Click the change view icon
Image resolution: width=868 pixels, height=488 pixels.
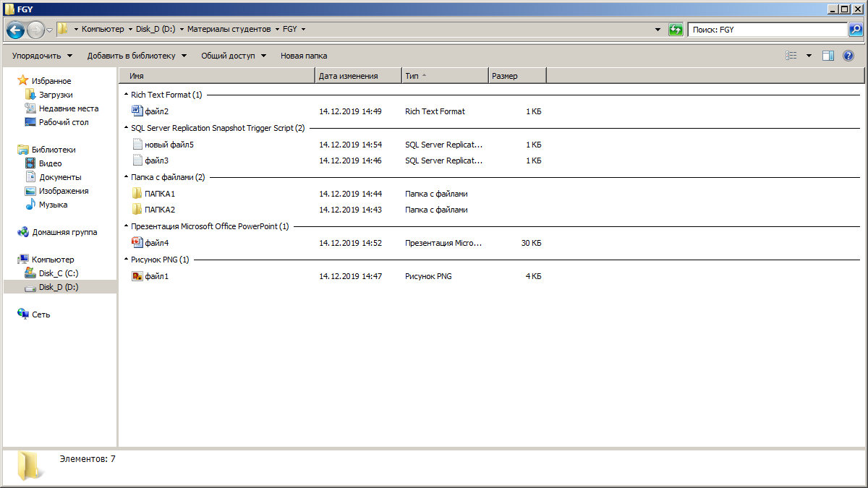click(x=791, y=56)
